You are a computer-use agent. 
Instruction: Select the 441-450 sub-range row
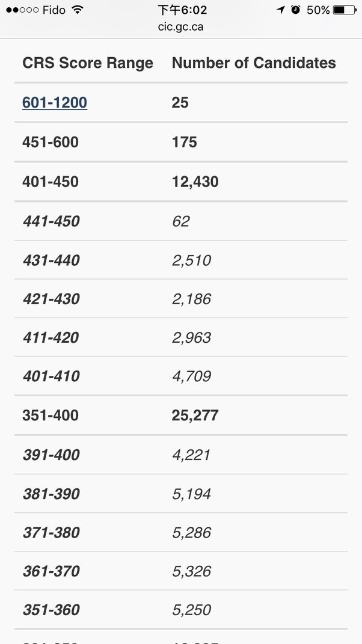pyautogui.click(x=181, y=221)
